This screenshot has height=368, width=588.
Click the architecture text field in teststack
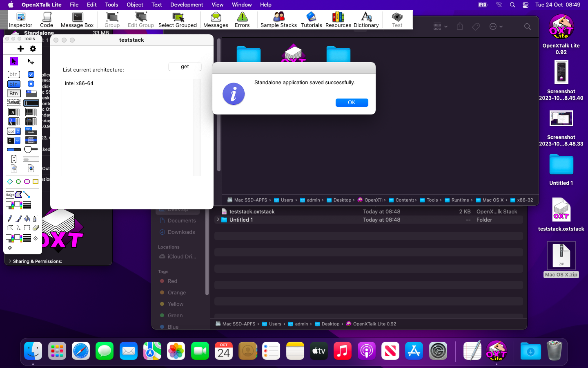pos(131,127)
